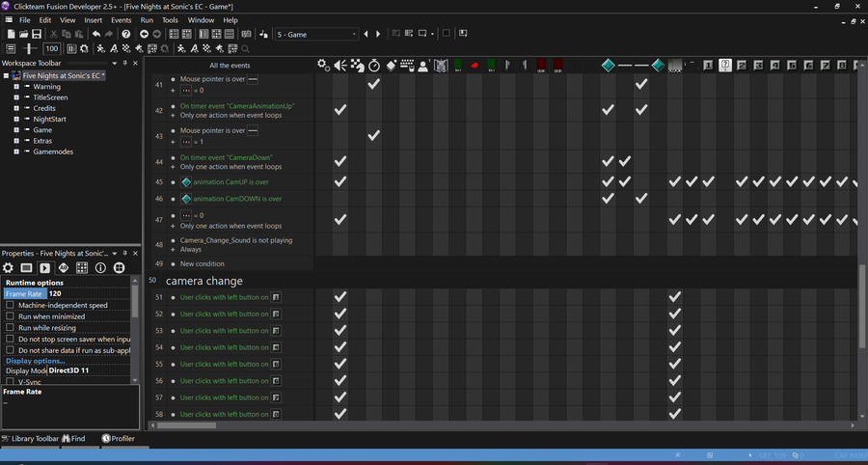Select the 'camera change' comment row

502,281
